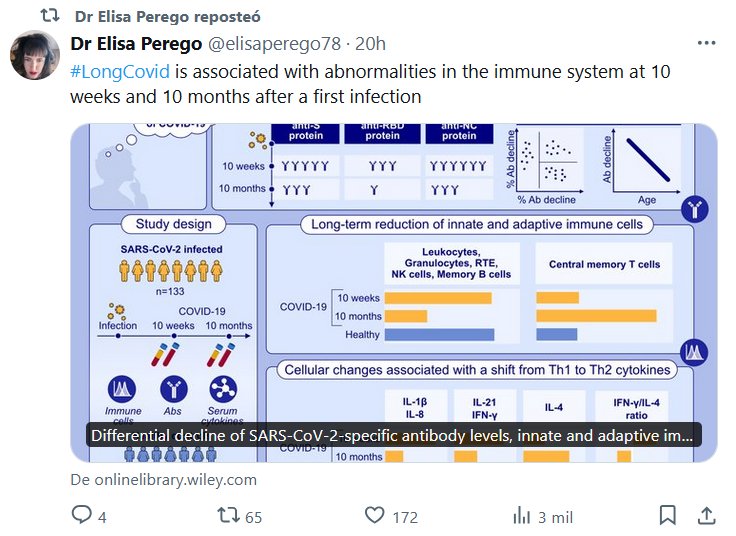Click the 65 reposts count
This screenshot has width=736, height=536.
(x=253, y=517)
